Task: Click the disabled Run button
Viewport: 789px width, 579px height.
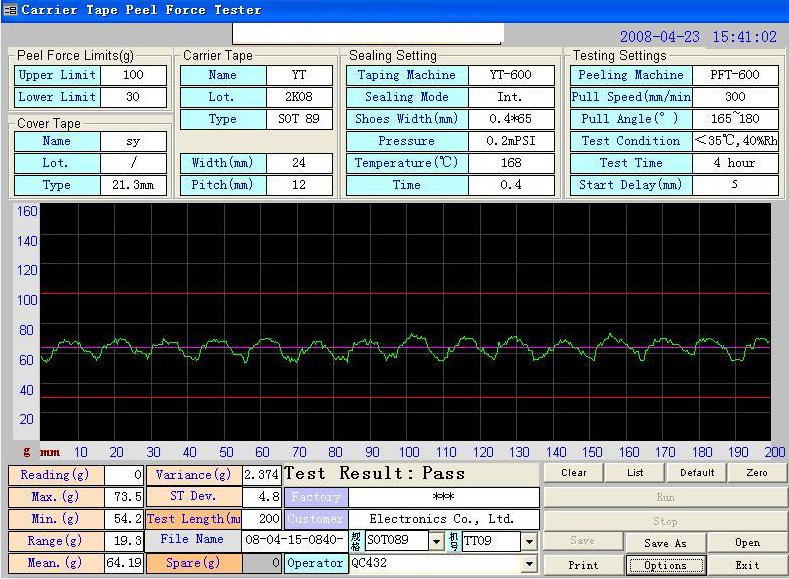Action: [x=665, y=498]
